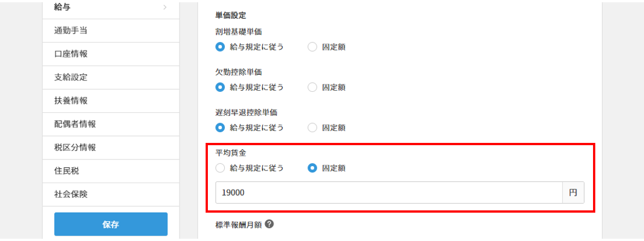
Task: Go to 扶養情報 in the sidebar
Action: pos(111,101)
